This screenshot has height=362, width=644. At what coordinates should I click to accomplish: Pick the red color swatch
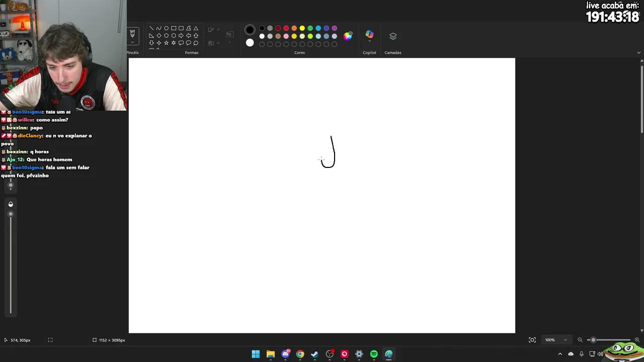pyautogui.click(x=286, y=28)
